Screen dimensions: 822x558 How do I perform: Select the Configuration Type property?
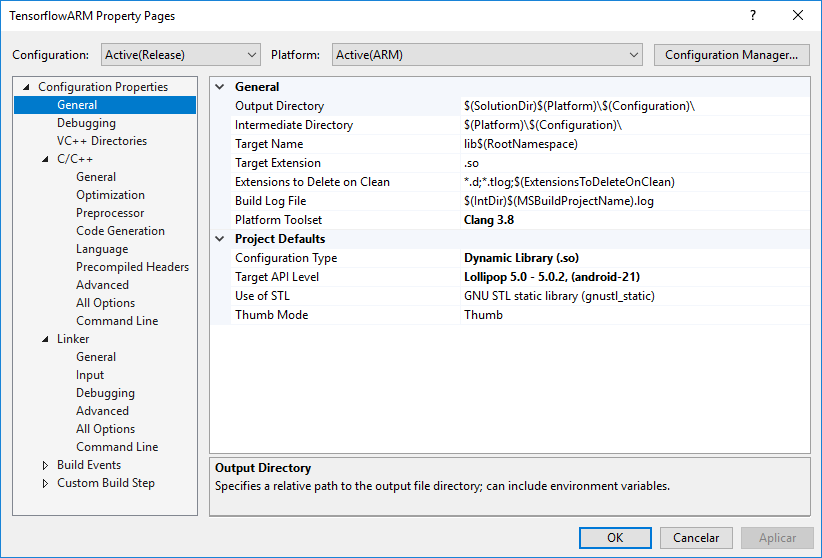point(286,258)
